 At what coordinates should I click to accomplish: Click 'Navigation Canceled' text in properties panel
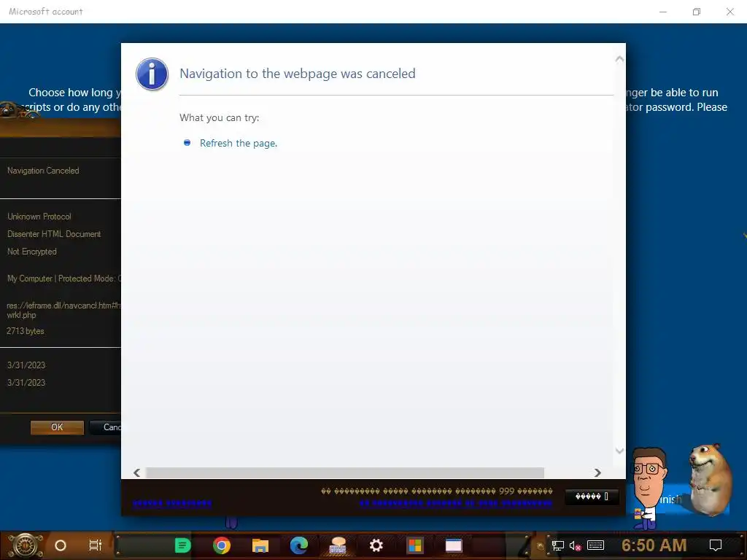click(x=43, y=171)
